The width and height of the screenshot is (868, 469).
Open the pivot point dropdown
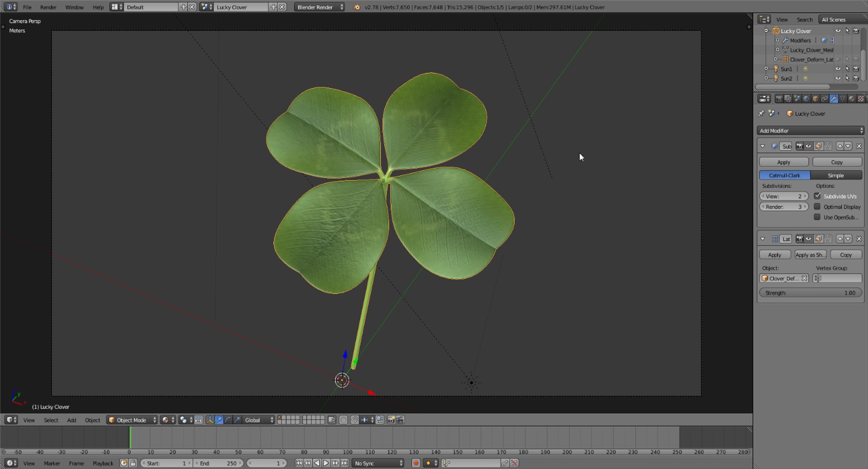pyautogui.click(x=185, y=420)
